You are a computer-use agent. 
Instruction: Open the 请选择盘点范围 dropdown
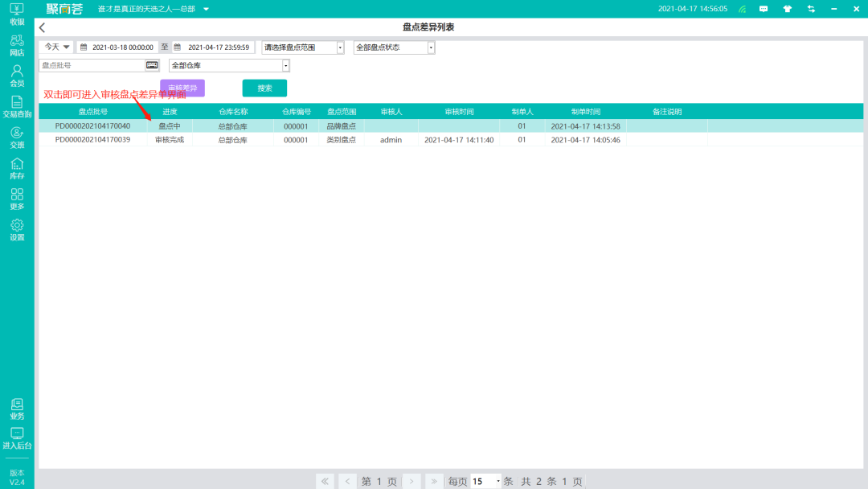(303, 47)
